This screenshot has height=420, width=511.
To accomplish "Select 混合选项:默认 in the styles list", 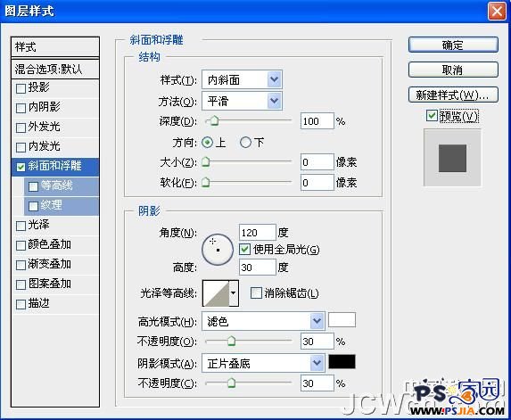I will point(55,69).
